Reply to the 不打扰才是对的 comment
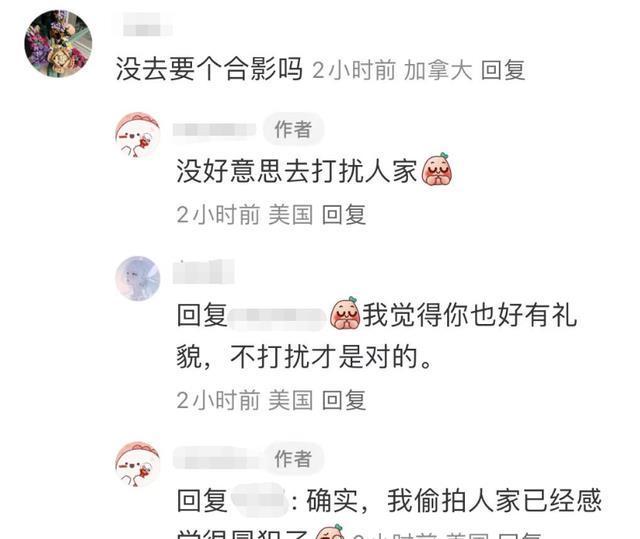Viewport: 640px width, 539px height. click(x=344, y=400)
